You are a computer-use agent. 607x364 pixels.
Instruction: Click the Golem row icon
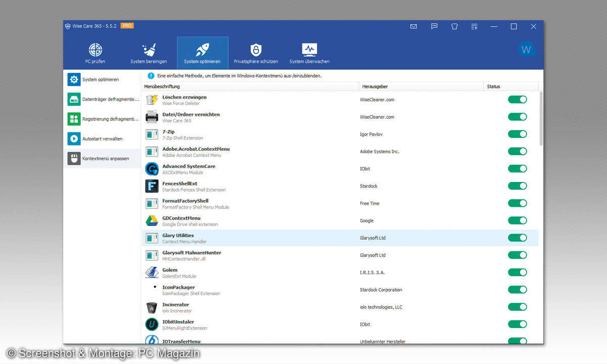152,272
